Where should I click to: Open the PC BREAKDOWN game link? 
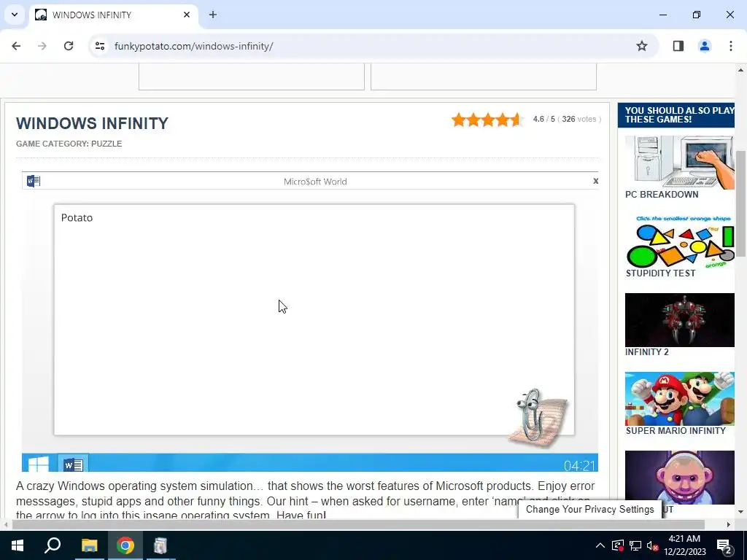click(661, 194)
